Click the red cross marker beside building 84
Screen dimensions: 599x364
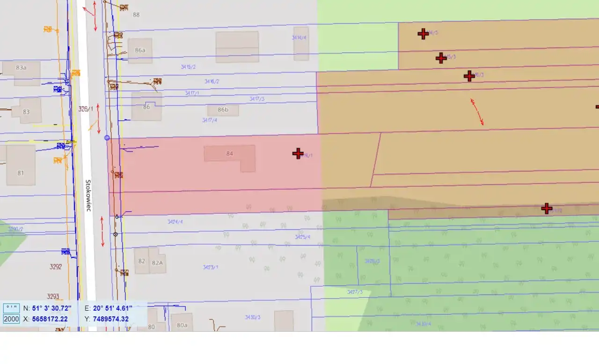tap(298, 153)
